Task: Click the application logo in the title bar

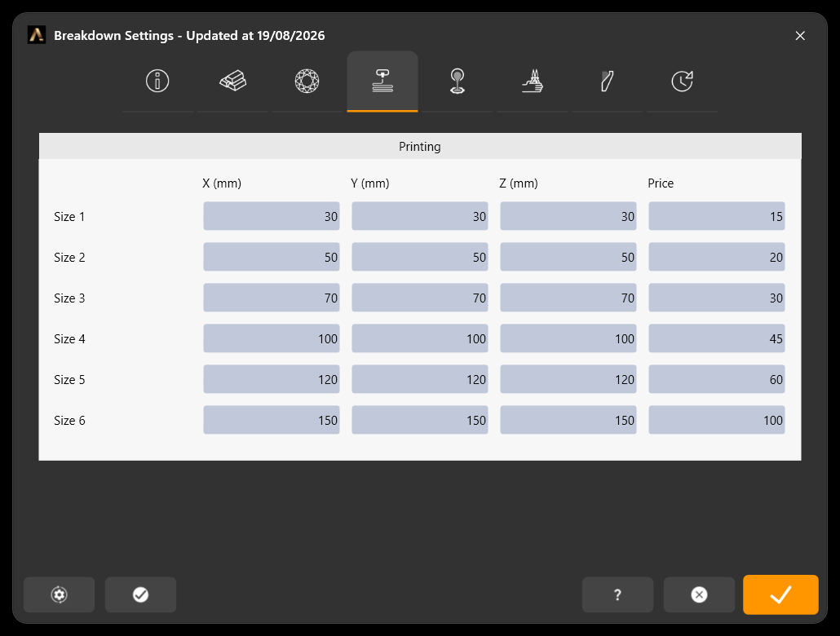Action: tap(37, 35)
